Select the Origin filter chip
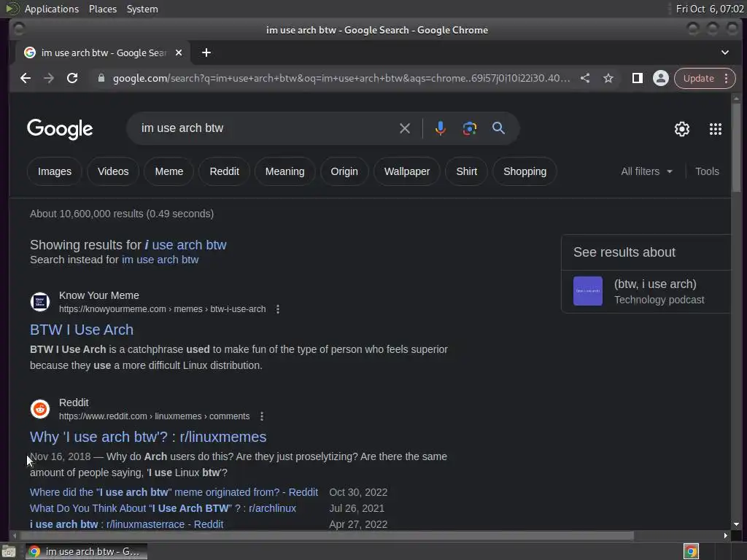This screenshot has height=560, width=747. point(344,171)
